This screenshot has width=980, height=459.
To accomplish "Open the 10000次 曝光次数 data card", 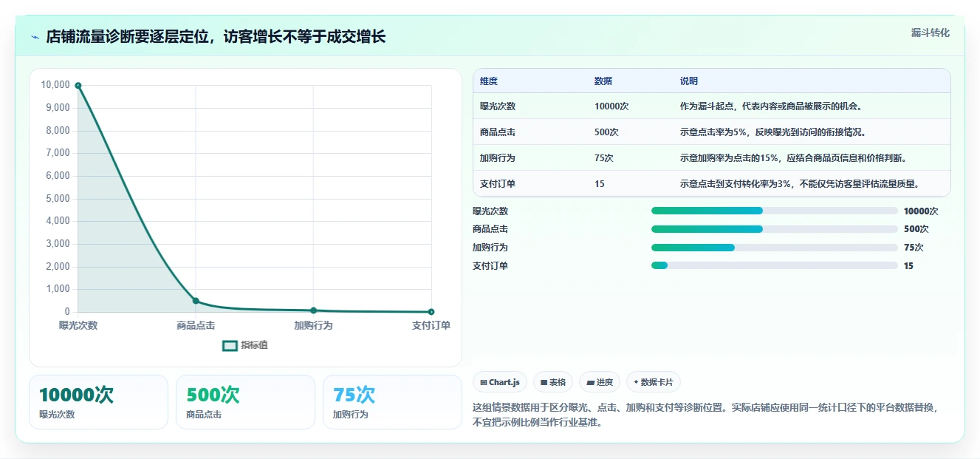I will pos(98,401).
